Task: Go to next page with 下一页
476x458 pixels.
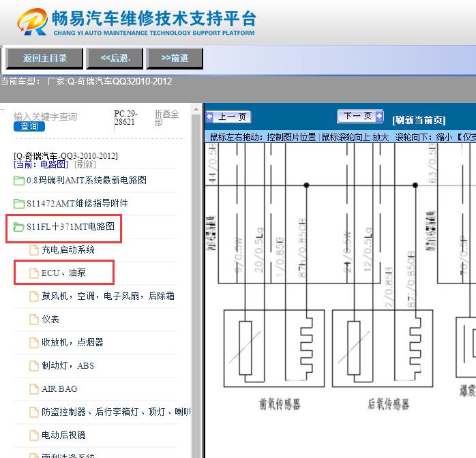Action: [360, 116]
